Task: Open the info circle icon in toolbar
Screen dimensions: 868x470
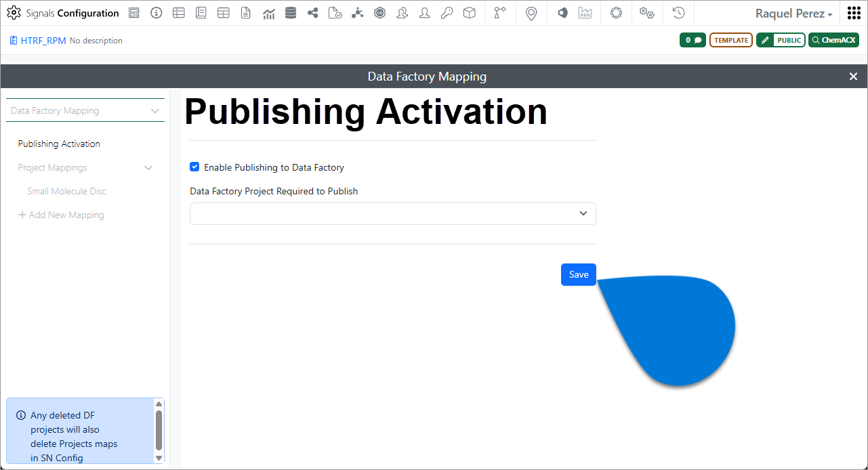Action: coord(157,13)
